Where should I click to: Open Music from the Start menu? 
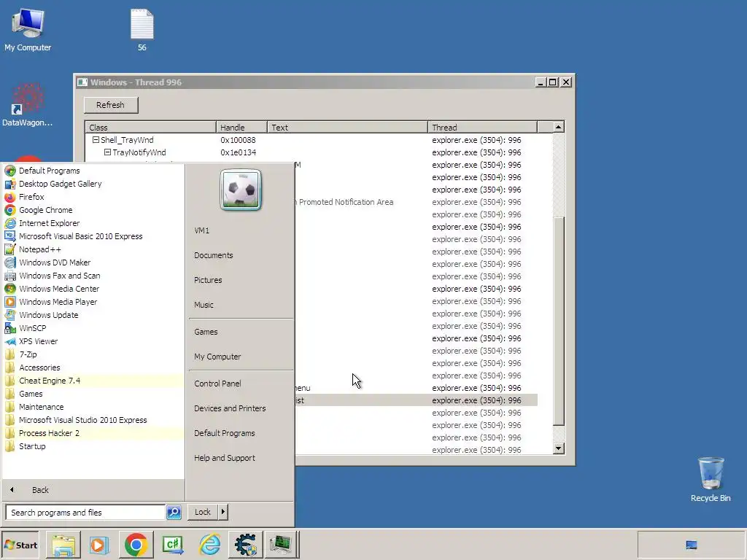coord(204,305)
